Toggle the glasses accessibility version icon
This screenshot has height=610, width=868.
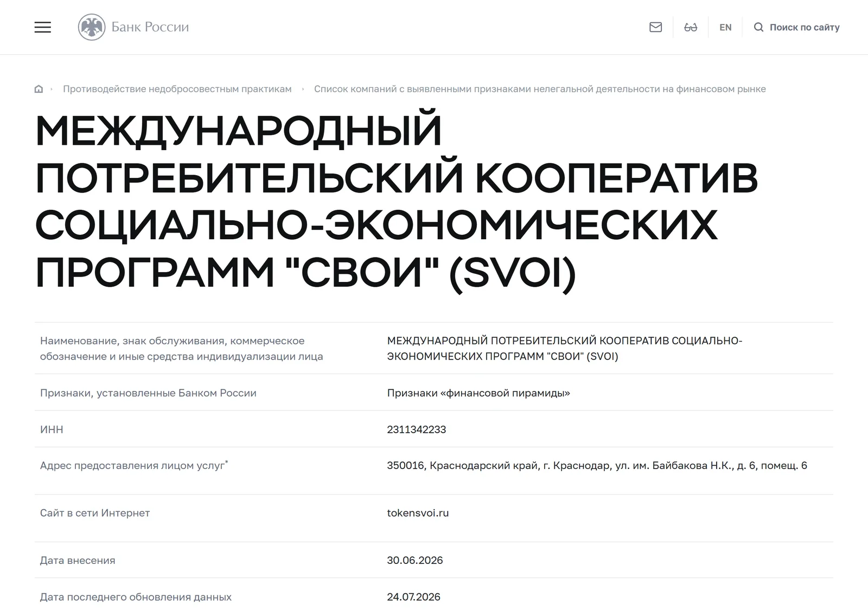click(x=691, y=27)
